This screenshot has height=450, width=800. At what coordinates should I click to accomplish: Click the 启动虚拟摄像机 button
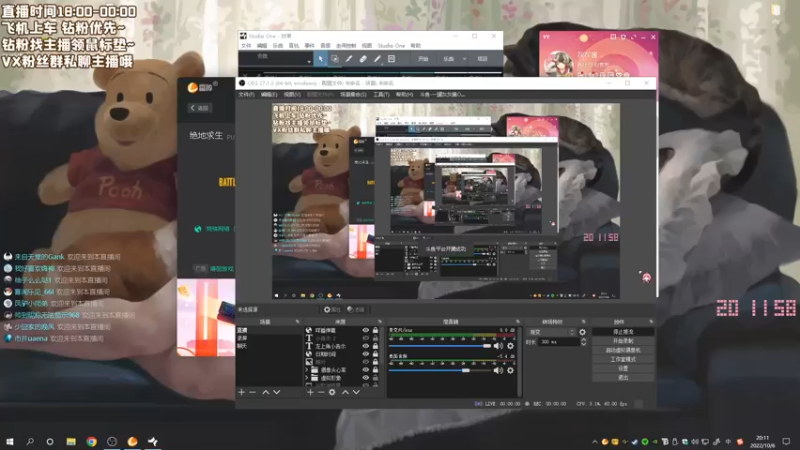click(x=623, y=350)
